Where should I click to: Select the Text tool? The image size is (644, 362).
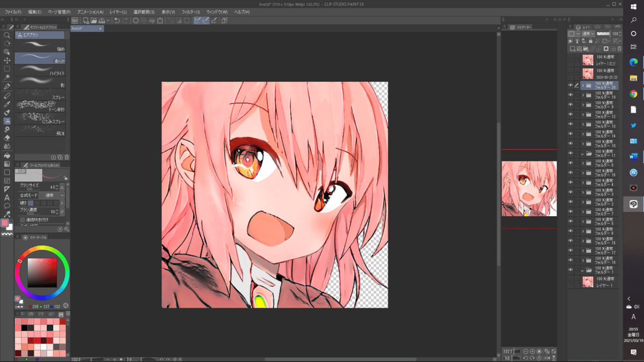click(x=7, y=198)
